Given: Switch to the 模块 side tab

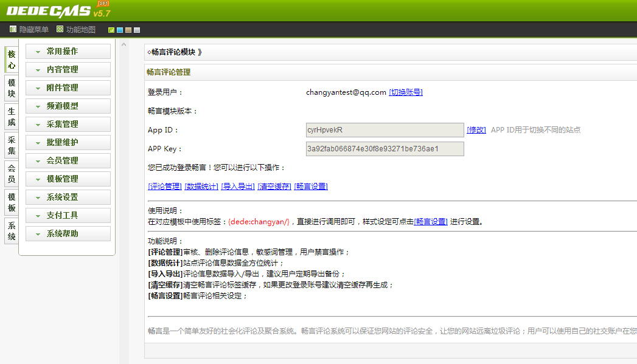Looking at the screenshot, I should coord(12,88).
